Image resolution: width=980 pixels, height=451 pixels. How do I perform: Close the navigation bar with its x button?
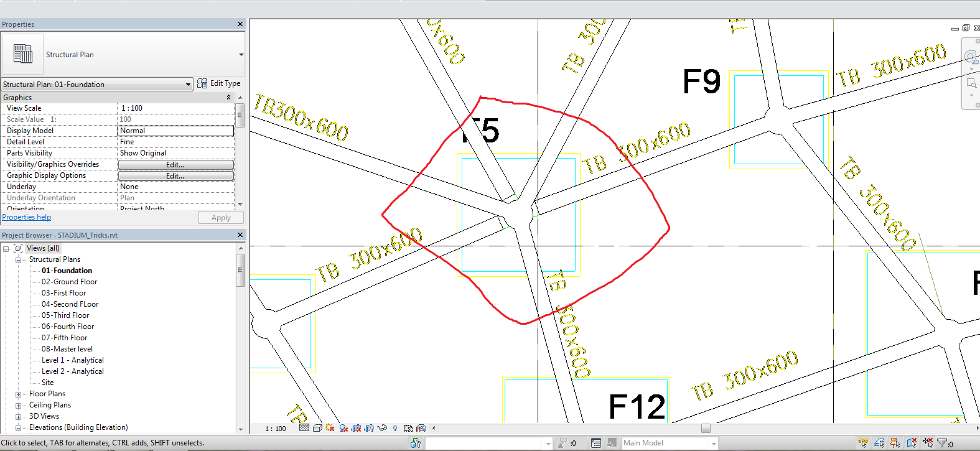click(x=978, y=41)
